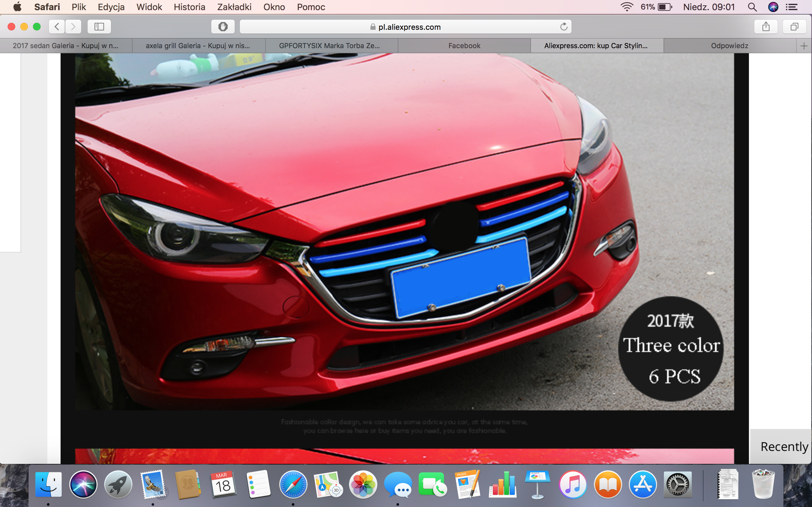Open a new tab with plus button
This screenshot has height=507, width=812.
tap(804, 46)
